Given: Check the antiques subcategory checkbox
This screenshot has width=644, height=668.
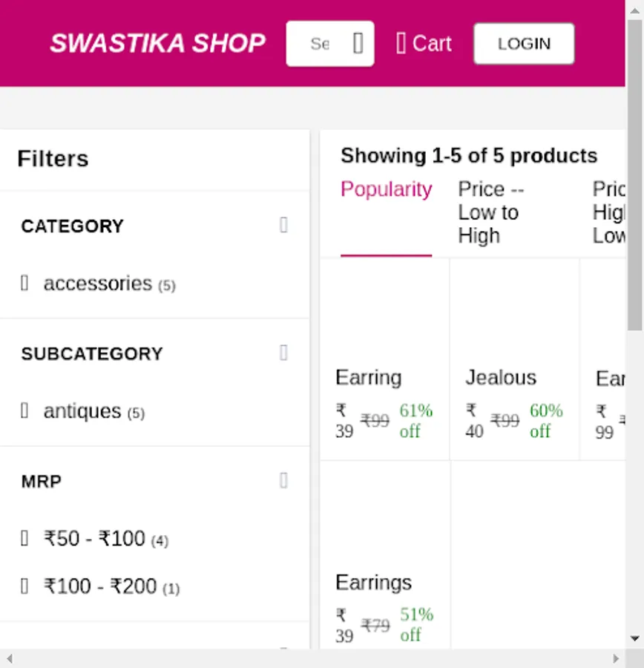Looking at the screenshot, I should pyautogui.click(x=24, y=410).
